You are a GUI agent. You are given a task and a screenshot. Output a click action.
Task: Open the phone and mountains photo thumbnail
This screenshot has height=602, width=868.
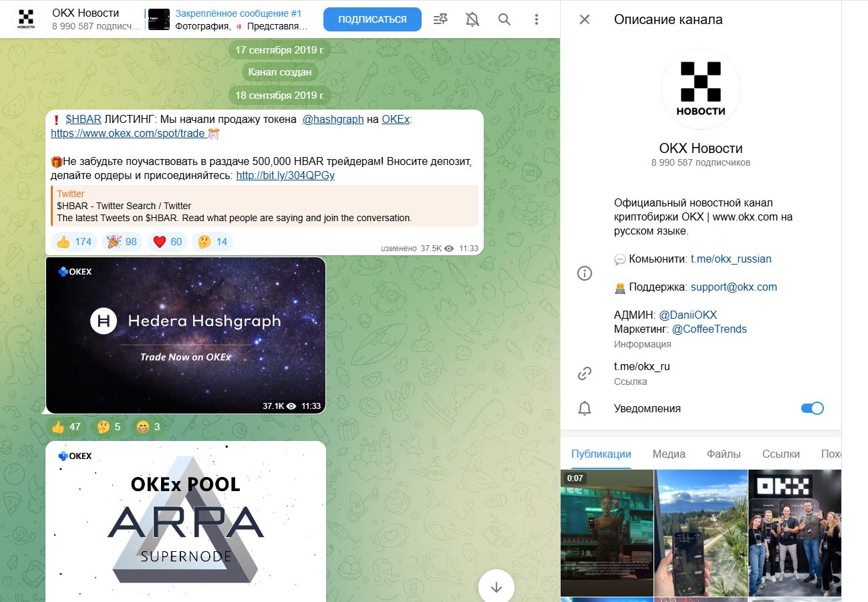[x=700, y=533]
